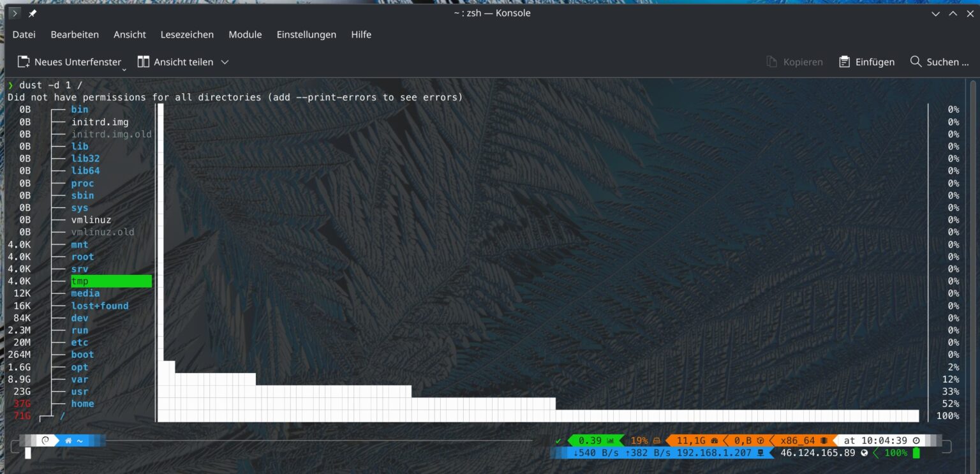Click the home icon in the blue prompt segment
This screenshot has height=474, width=980.
coord(68,441)
